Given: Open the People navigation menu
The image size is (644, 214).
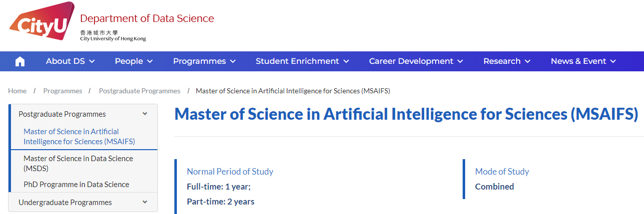Looking at the screenshot, I should 133,61.
